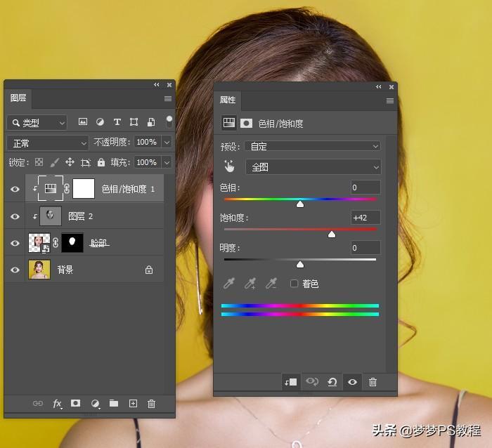The height and width of the screenshot is (448, 492).
Task: Add a layer mask from Layers panel bottom
Action: 76,404
